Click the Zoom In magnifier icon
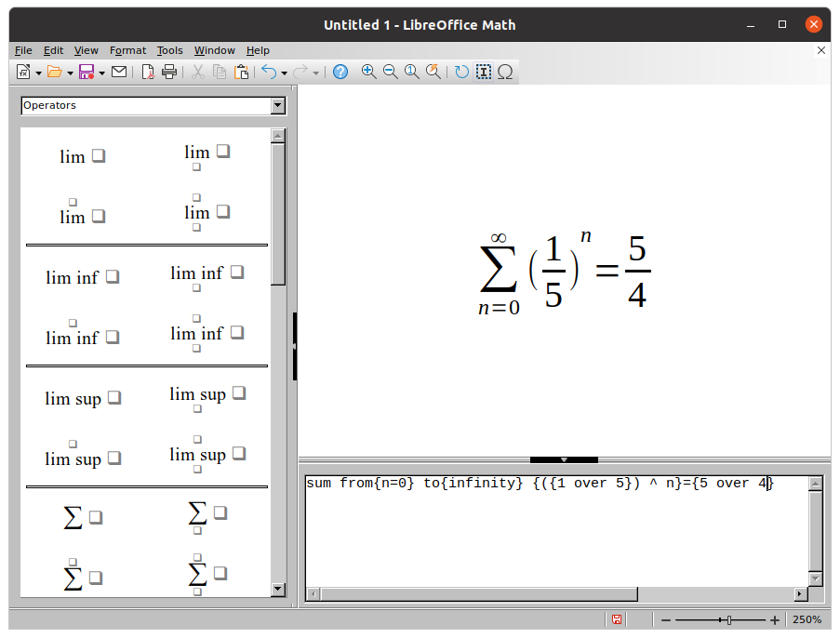This screenshot has height=638, width=840. [367, 72]
